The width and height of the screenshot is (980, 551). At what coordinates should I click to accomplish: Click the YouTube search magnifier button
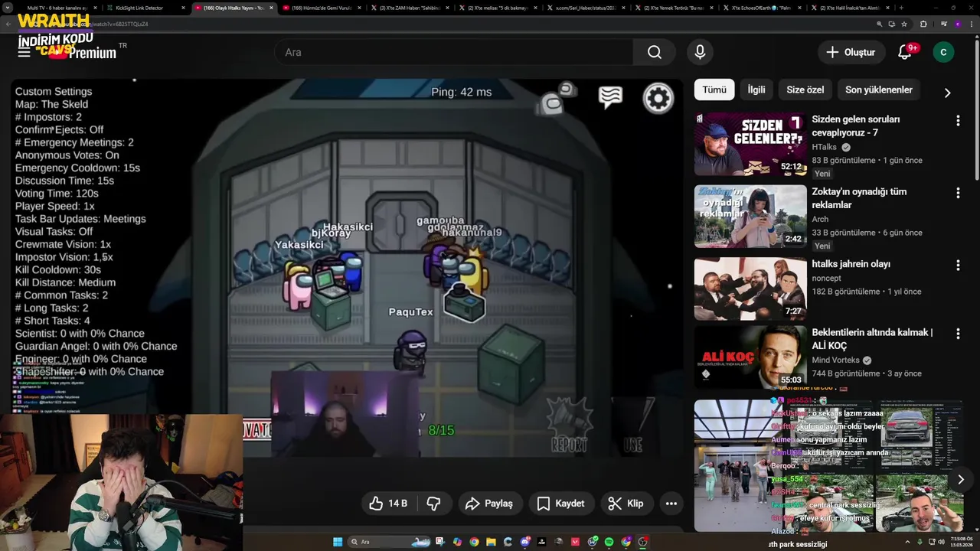(654, 52)
